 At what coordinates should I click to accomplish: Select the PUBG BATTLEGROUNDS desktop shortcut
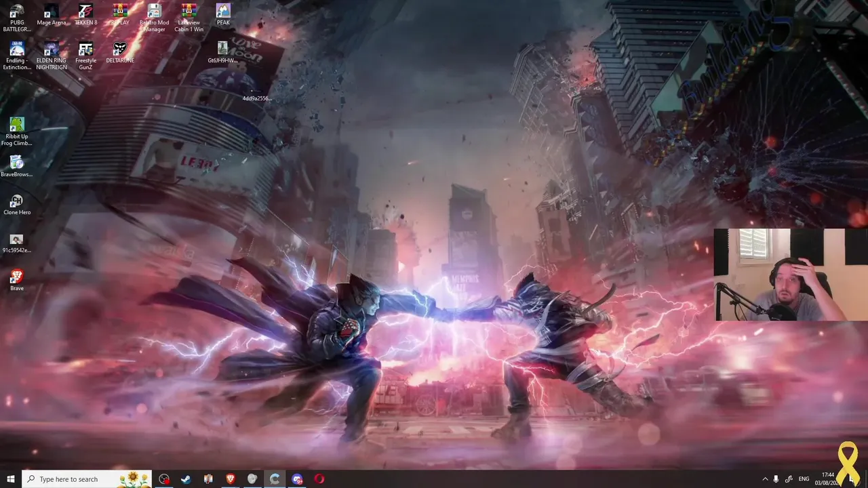tap(17, 18)
